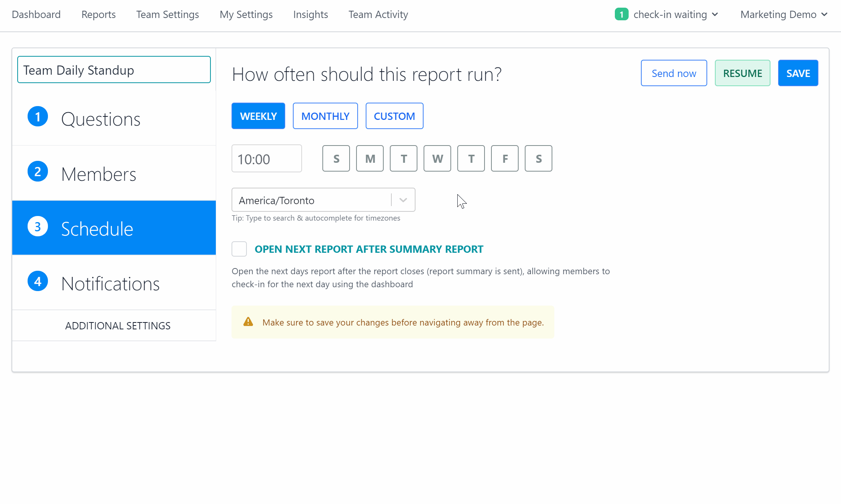Select Monday in the weekday picker
The width and height of the screenshot is (841, 504).
(370, 158)
